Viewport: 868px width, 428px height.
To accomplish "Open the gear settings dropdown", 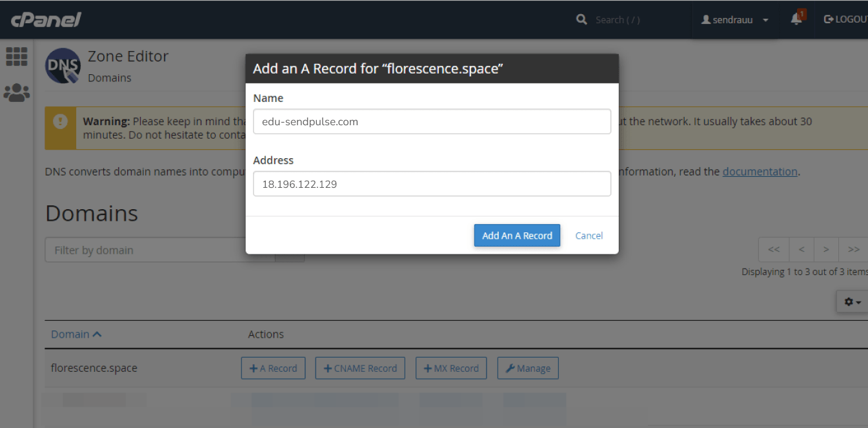I will [x=853, y=302].
